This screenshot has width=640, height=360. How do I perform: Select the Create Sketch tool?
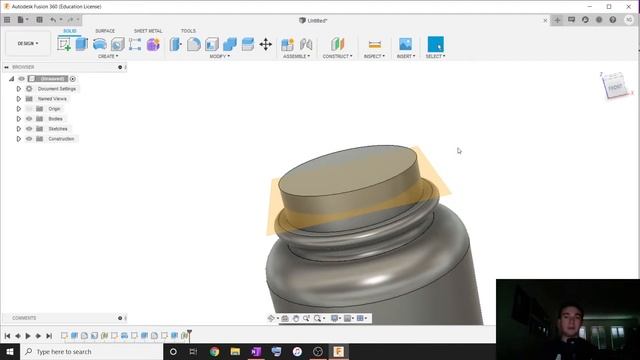click(64, 44)
